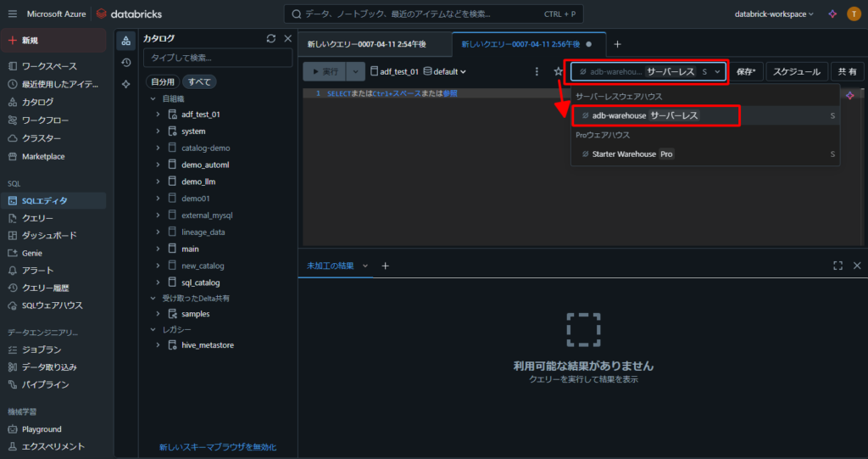Open Recently used items in sidebar
The height and width of the screenshot is (459, 868).
click(53, 84)
